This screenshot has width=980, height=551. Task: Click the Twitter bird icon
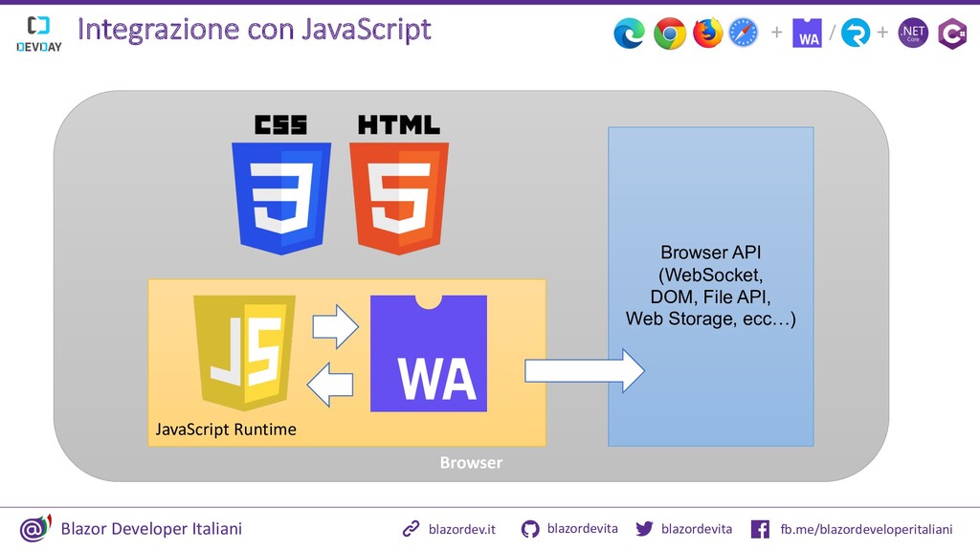(644, 529)
